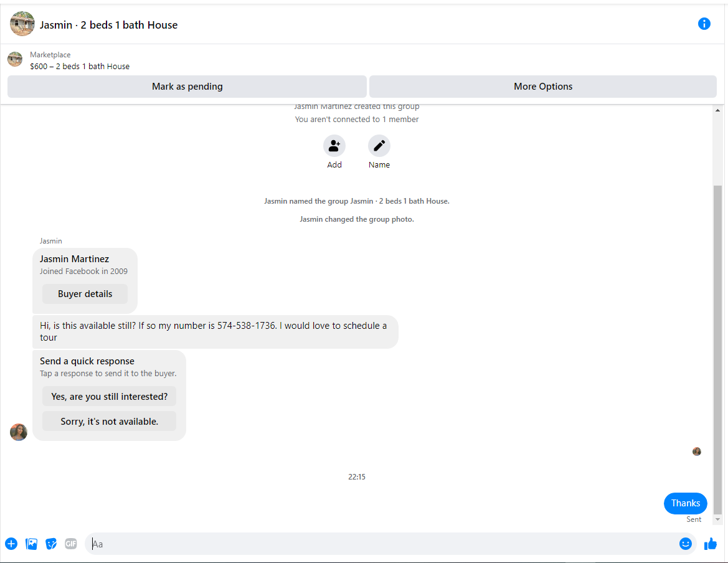The width and height of the screenshot is (728, 563).
Task: Click the scrollbar up arrow
Action: [x=718, y=110]
